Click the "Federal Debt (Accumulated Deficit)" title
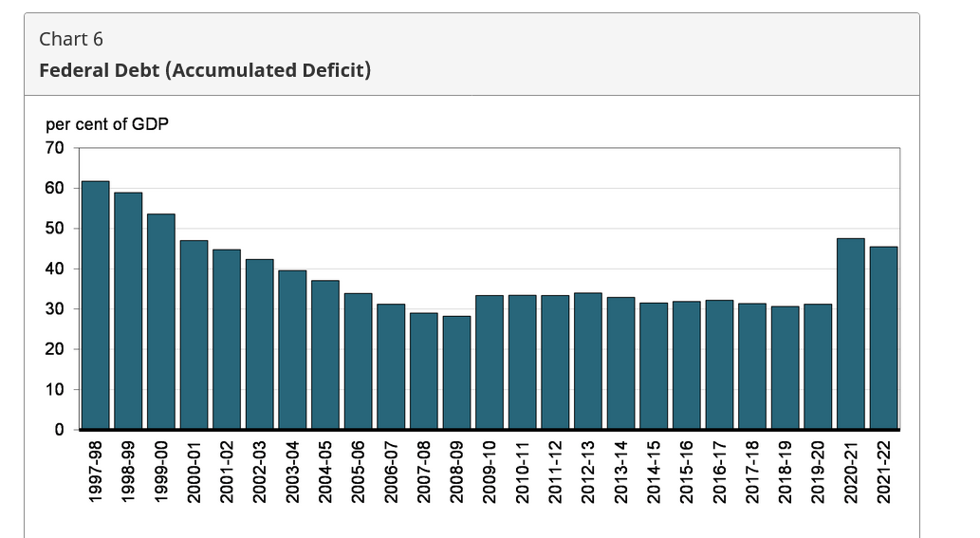This screenshot has height=538, width=980. (205, 70)
